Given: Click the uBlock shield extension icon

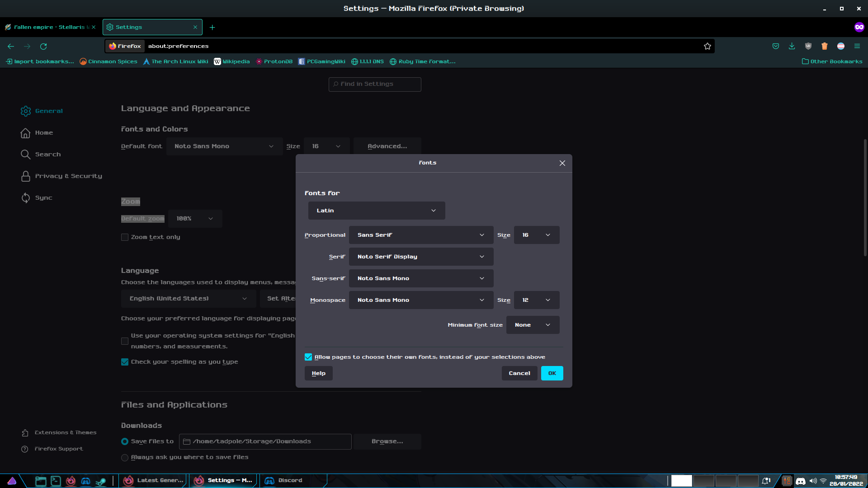Looking at the screenshot, I should (x=808, y=46).
